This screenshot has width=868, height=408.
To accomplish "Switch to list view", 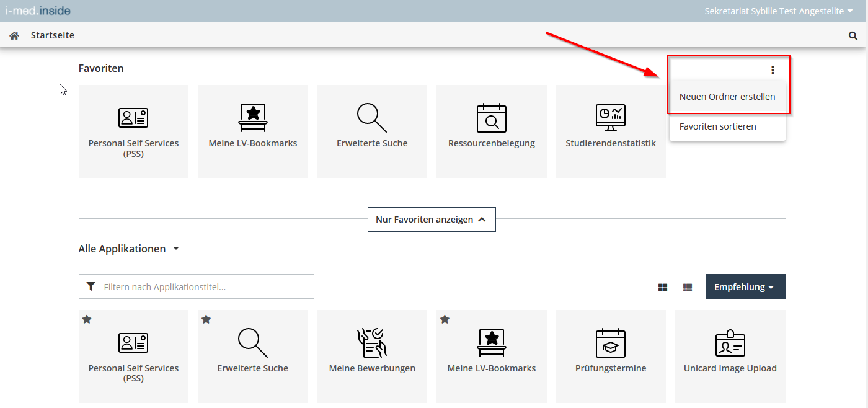I will click(x=688, y=287).
